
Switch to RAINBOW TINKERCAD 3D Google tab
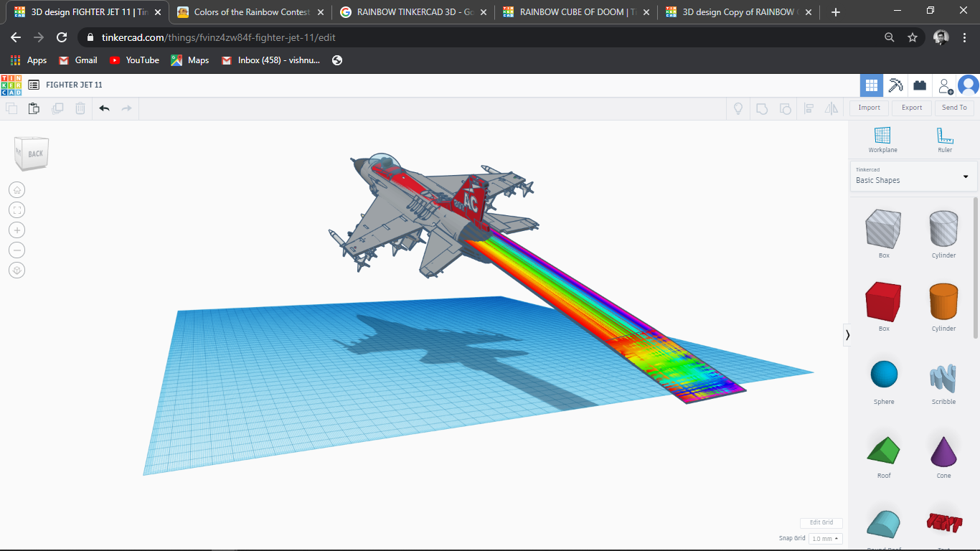413,12
